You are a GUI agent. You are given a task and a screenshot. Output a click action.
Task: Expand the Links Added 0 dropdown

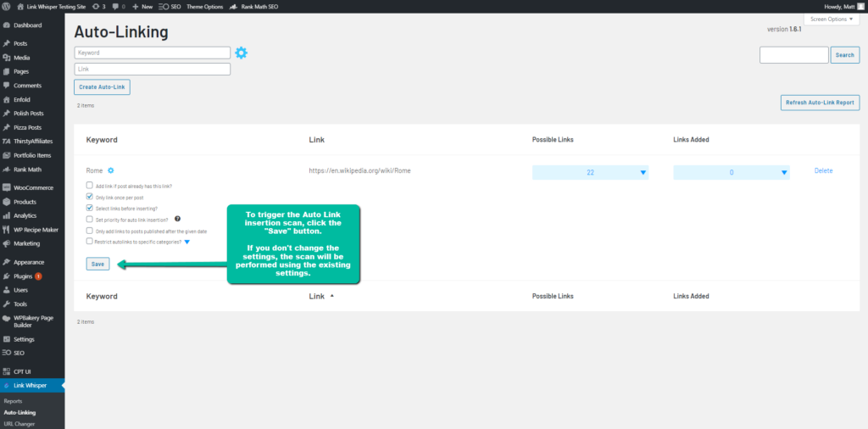click(x=732, y=173)
